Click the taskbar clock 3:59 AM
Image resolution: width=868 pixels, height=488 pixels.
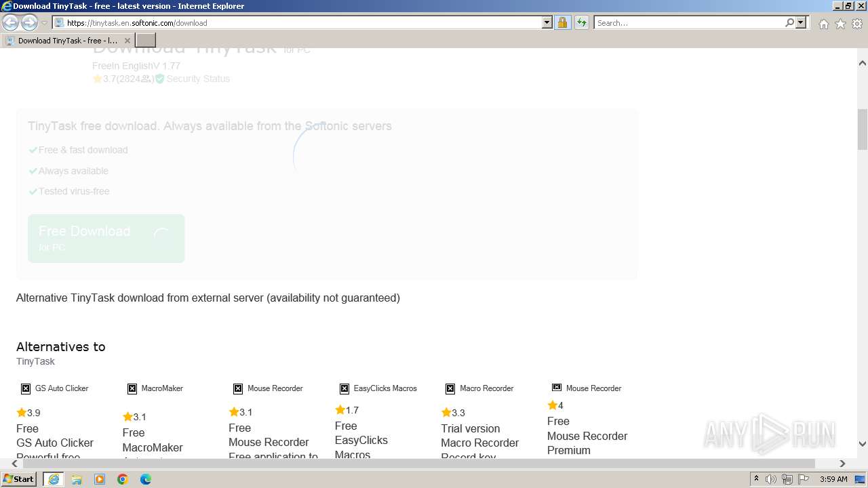tap(833, 479)
